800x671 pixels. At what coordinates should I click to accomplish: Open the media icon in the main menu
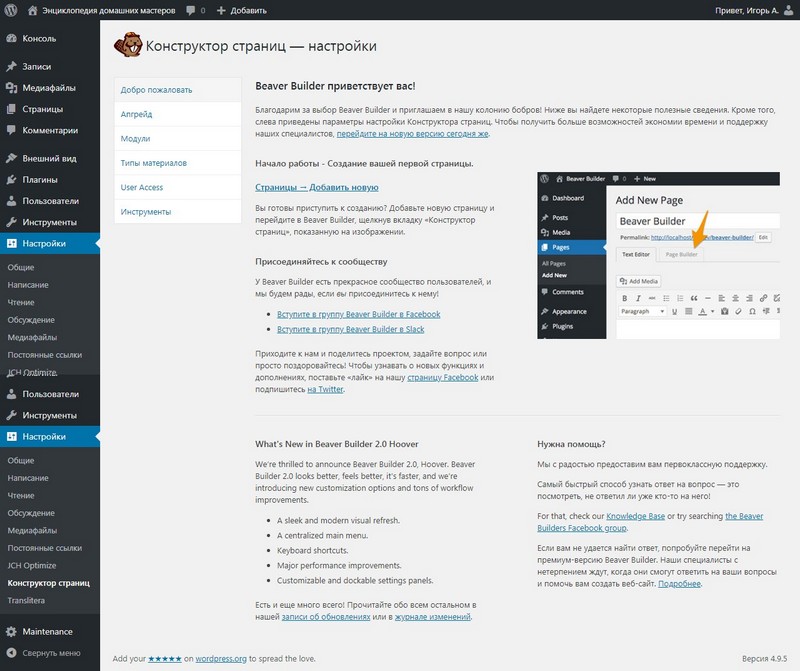pos(11,88)
